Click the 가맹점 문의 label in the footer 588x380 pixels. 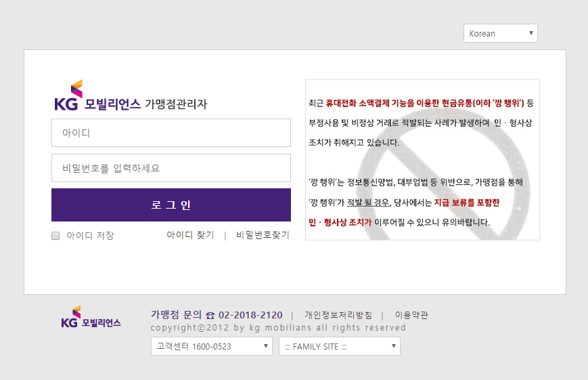click(x=176, y=315)
